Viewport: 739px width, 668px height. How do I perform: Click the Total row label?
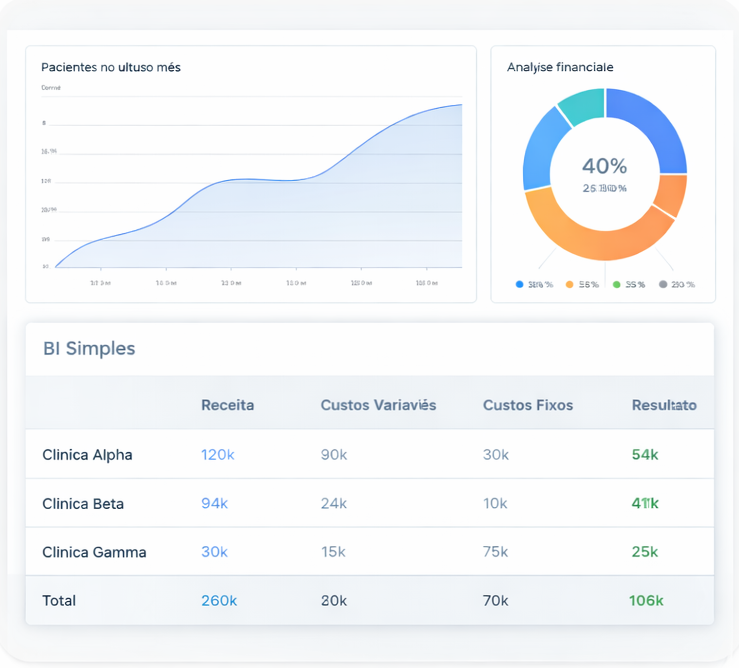coord(59,601)
